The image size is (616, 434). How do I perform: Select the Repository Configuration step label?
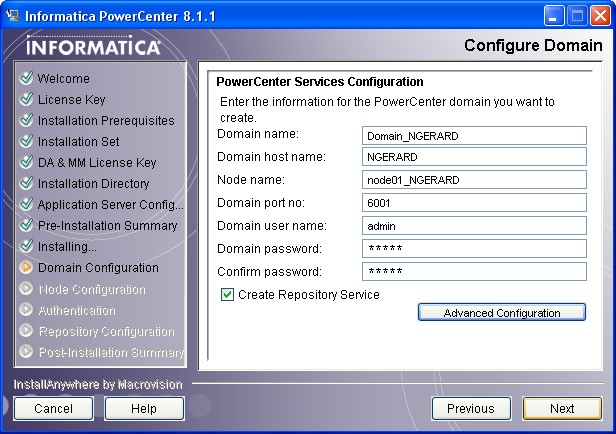(x=106, y=331)
